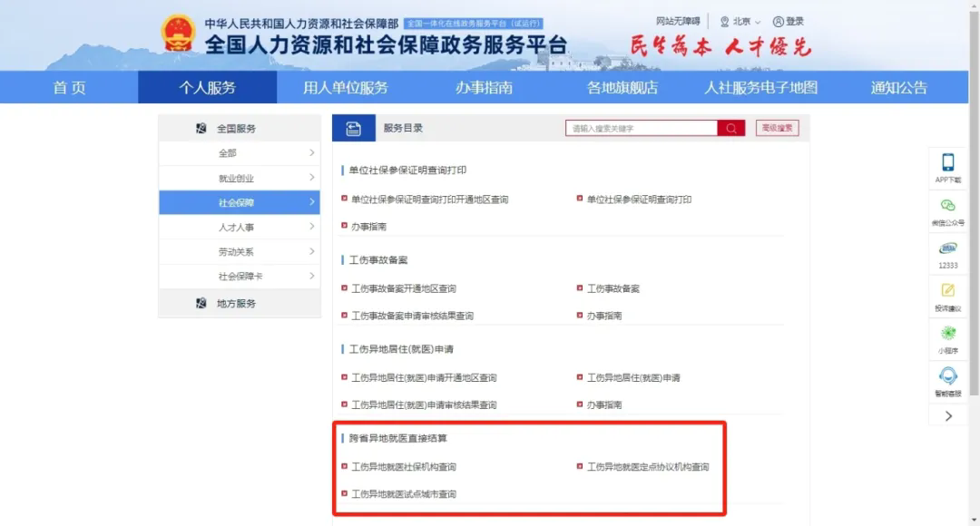Click the 跨省异地就医直接结算 section heading
The height and width of the screenshot is (526, 980).
click(x=398, y=439)
